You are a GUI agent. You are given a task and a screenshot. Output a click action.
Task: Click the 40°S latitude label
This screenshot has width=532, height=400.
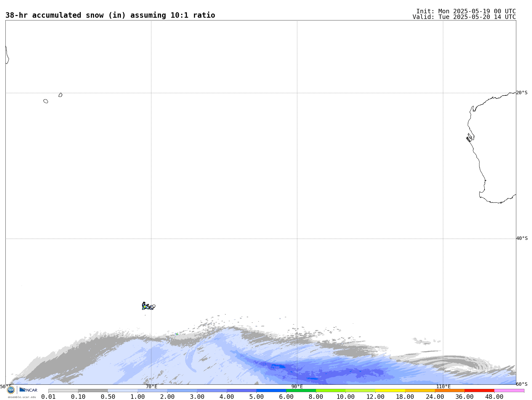point(522,238)
